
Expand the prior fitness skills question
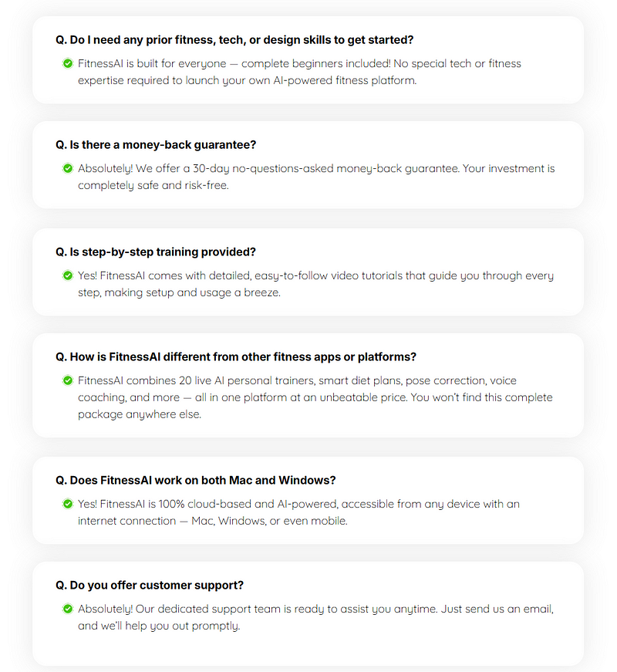point(234,40)
